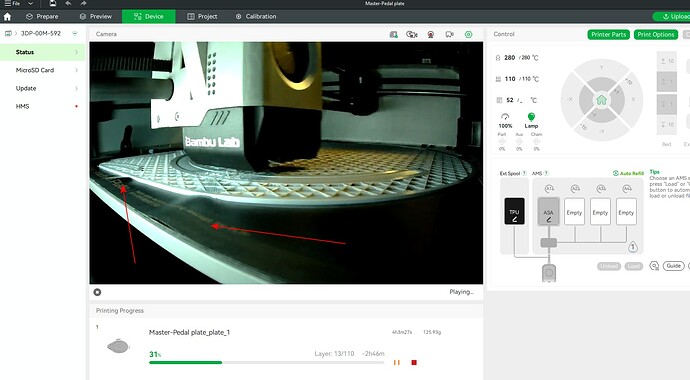Open the print speed 100% control

coord(505,120)
